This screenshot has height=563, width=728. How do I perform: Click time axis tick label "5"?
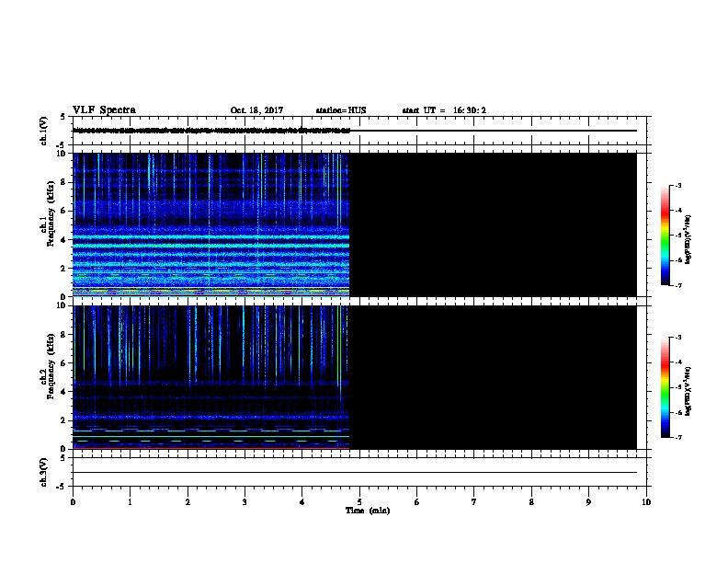[359, 502]
